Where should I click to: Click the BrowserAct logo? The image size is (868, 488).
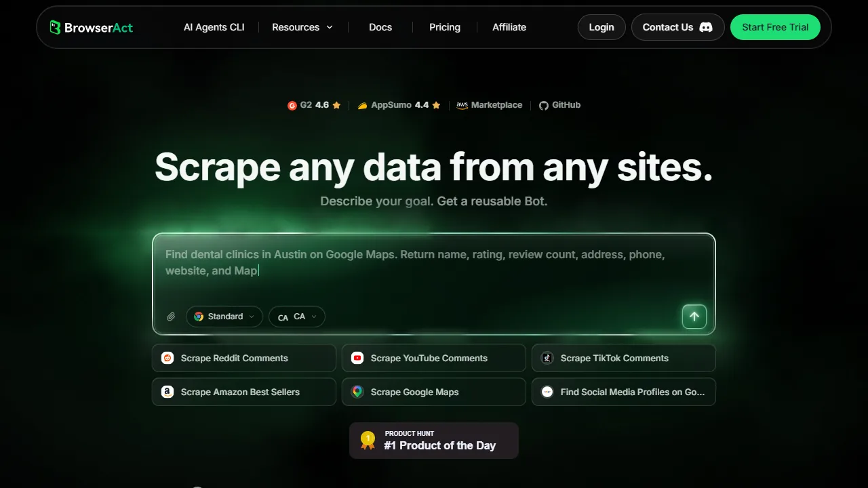(91, 27)
